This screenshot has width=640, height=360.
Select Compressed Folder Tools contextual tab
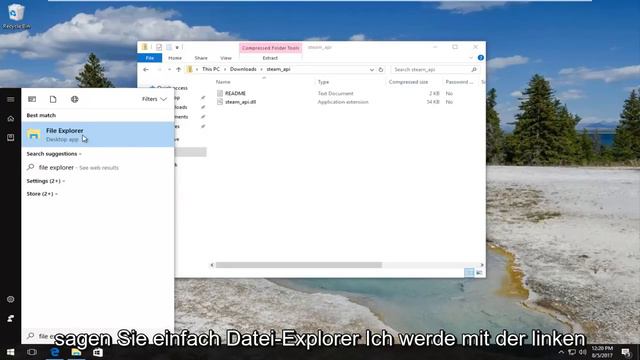271,48
